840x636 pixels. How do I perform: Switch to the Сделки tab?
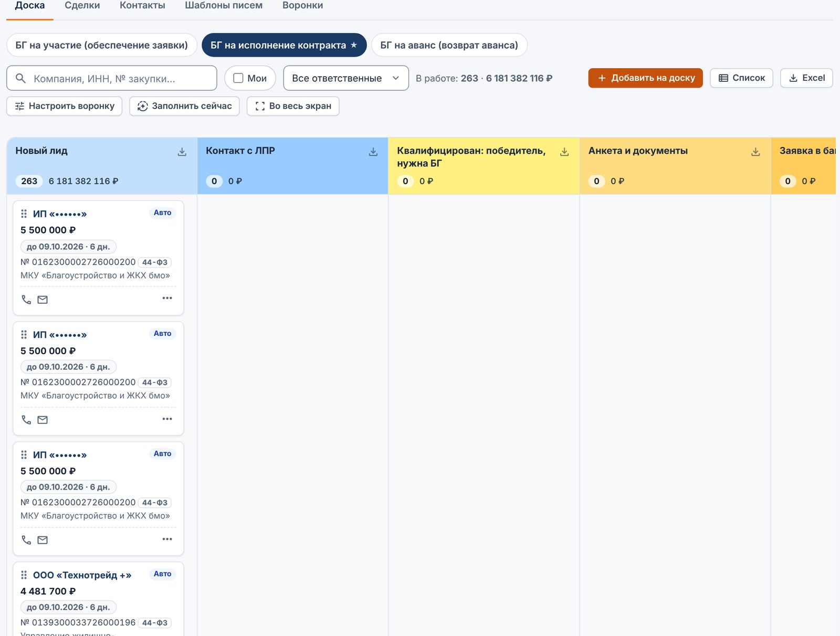[82, 6]
